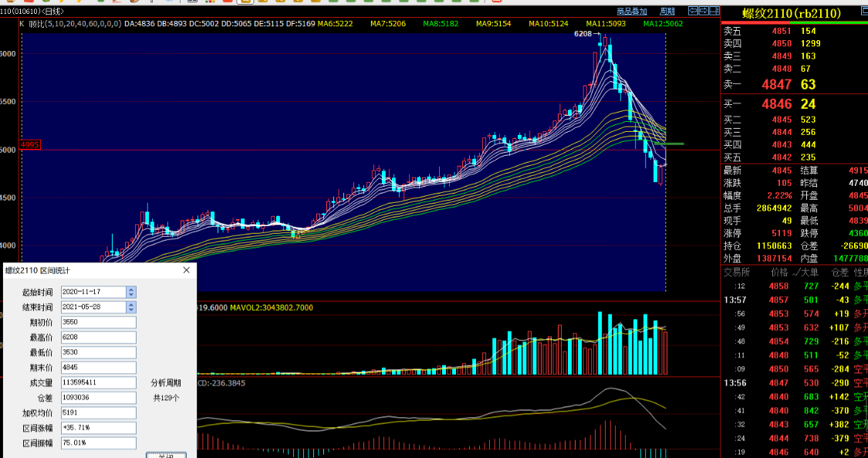Click the 买五 price 4842 row
Viewport: 868px width, 458px height.
tap(795, 157)
